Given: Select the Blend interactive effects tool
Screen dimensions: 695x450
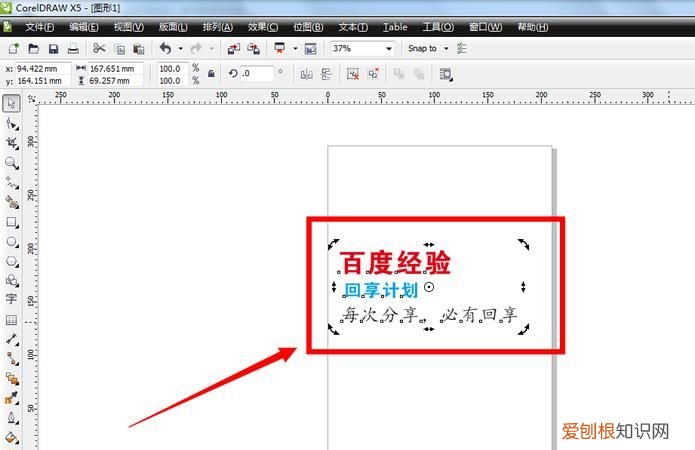Looking at the screenshot, I should pyautogui.click(x=12, y=378).
